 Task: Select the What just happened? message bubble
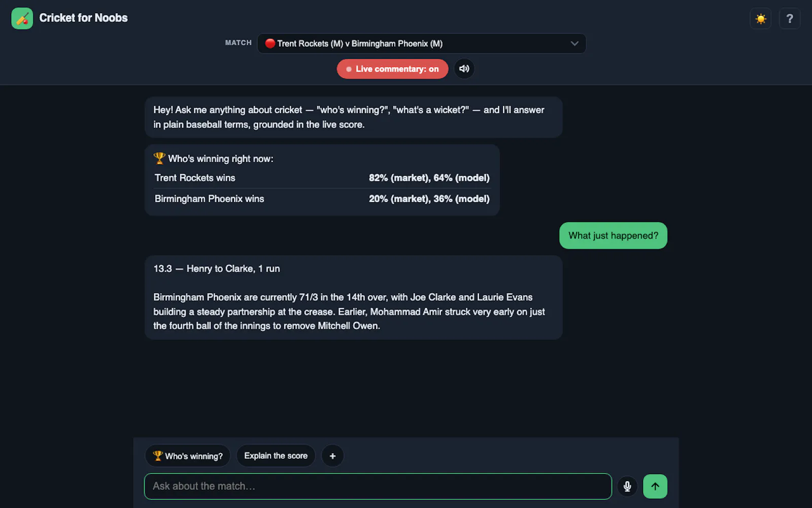click(613, 236)
